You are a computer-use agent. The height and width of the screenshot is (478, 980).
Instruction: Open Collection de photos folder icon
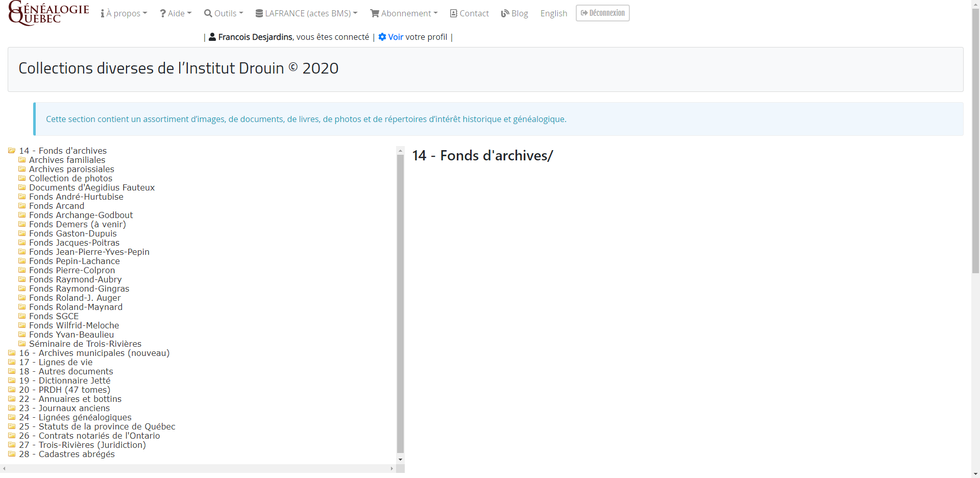point(22,178)
